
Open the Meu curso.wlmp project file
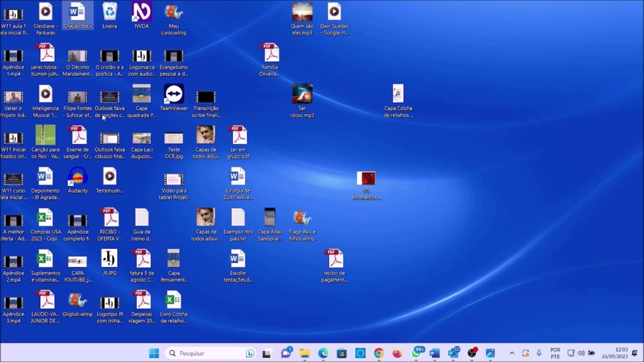(174, 19)
